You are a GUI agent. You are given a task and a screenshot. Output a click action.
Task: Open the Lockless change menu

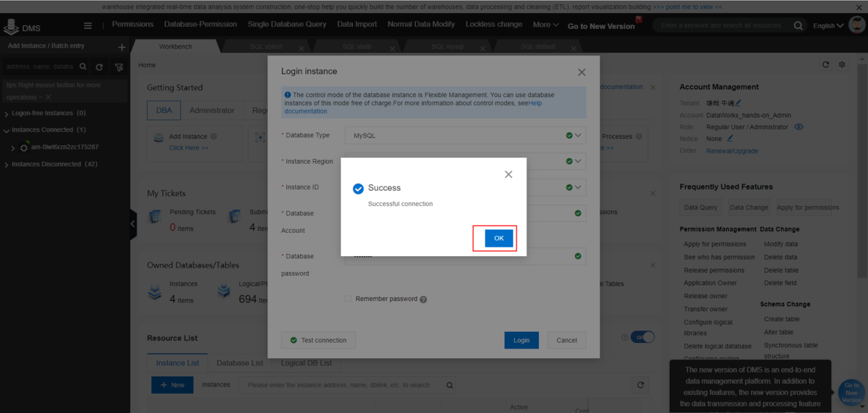click(494, 24)
